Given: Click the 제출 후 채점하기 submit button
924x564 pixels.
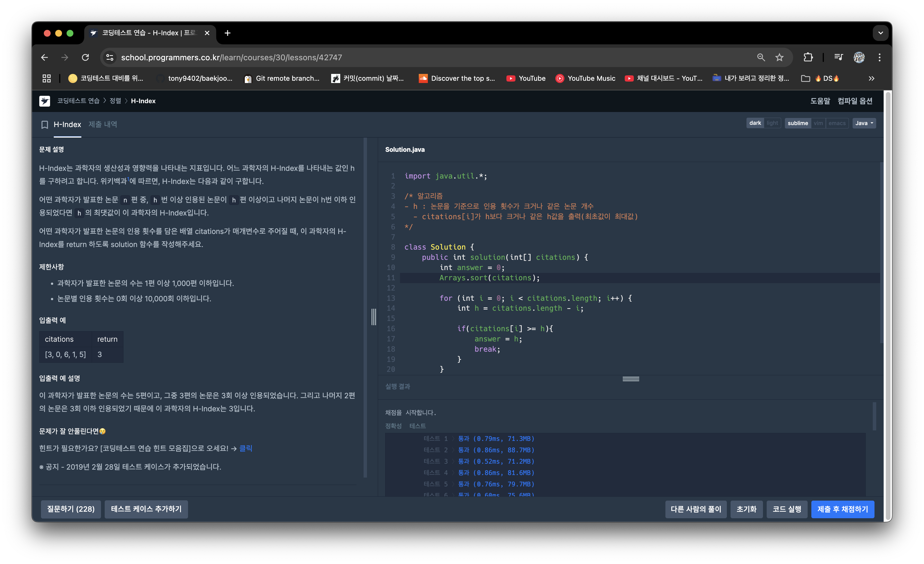Looking at the screenshot, I should pos(845,509).
